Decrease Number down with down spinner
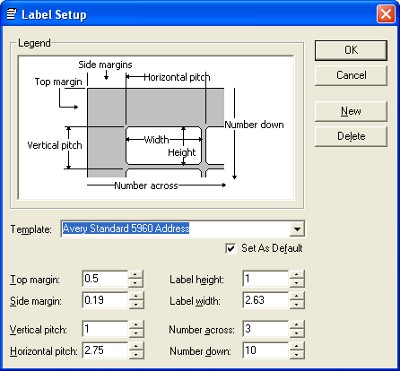Screen dimensions: 400x371 (297, 355)
